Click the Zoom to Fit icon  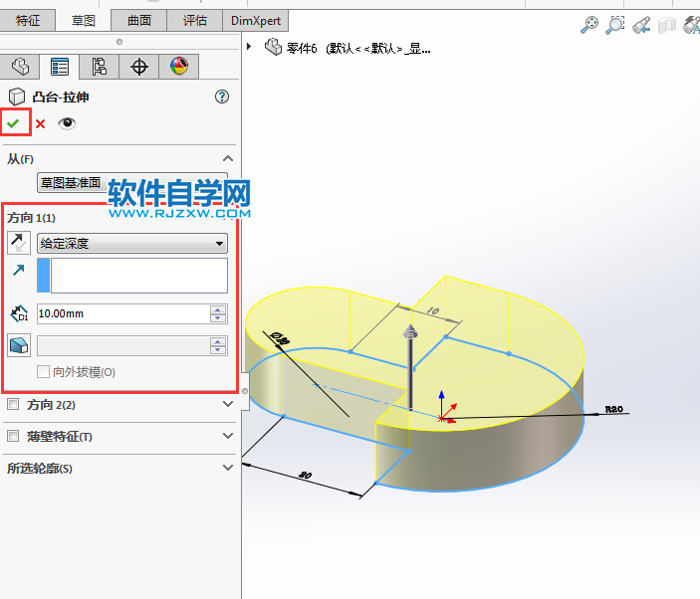[589, 25]
